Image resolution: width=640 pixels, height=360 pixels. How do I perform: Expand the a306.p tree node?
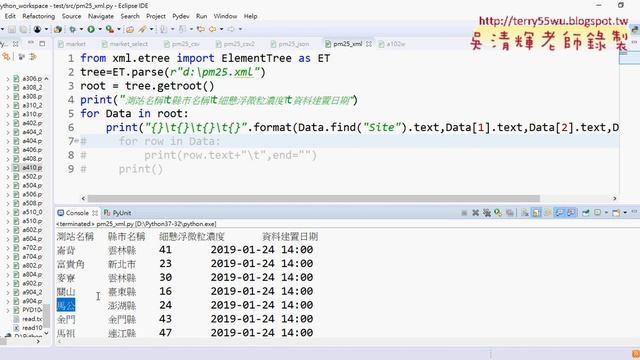point(7,78)
